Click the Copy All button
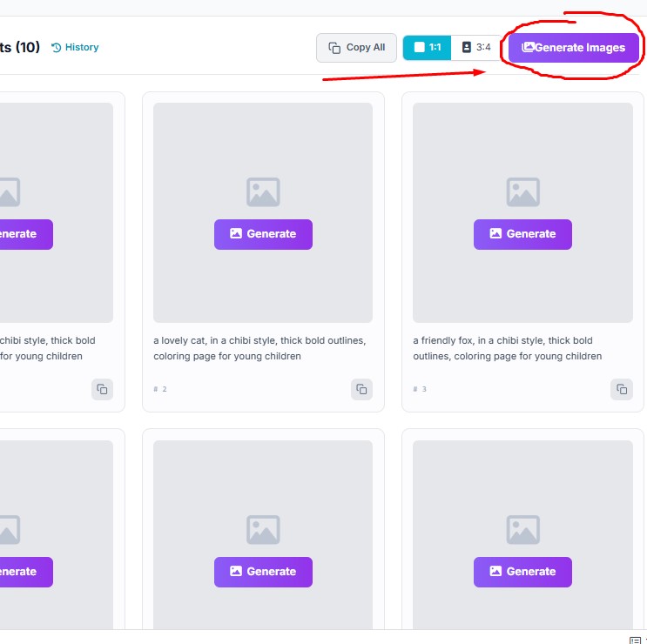This screenshot has height=644, width=647. point(356,48)
